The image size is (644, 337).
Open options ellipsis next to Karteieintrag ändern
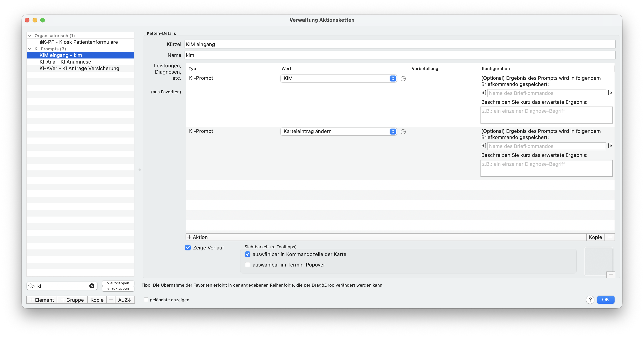[x=403, y=132]
